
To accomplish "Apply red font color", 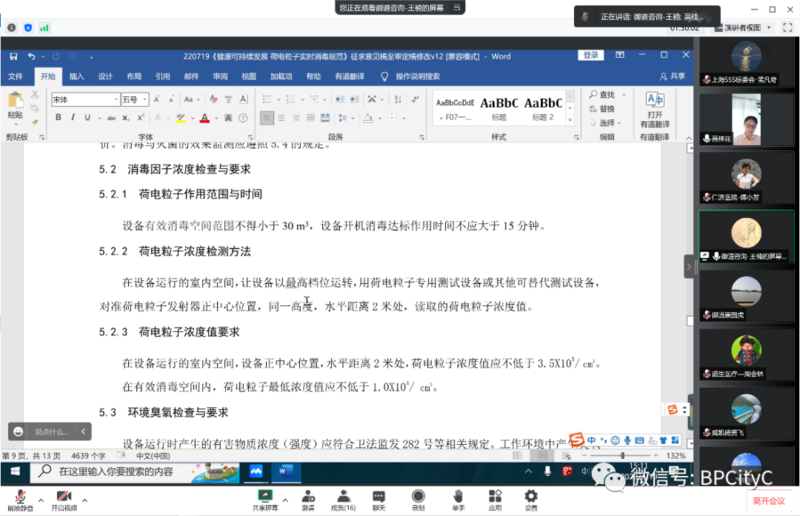I will pyautogui.click(x=205, y=118).
